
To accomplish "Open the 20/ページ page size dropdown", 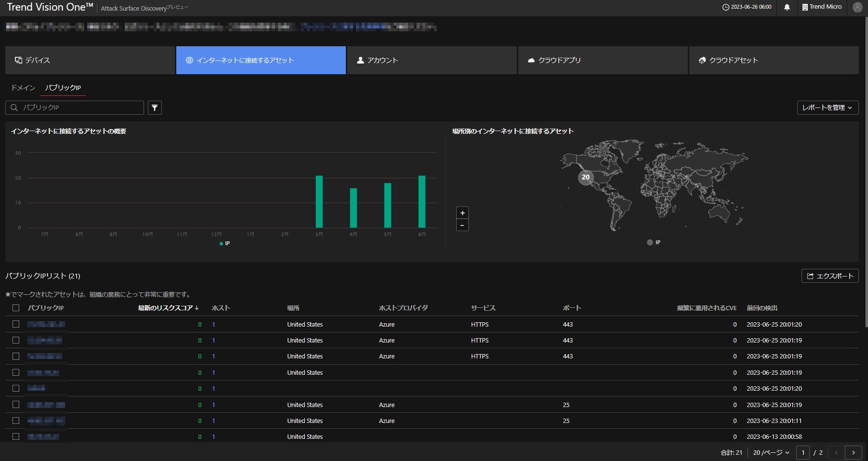I will coord(771,453).
